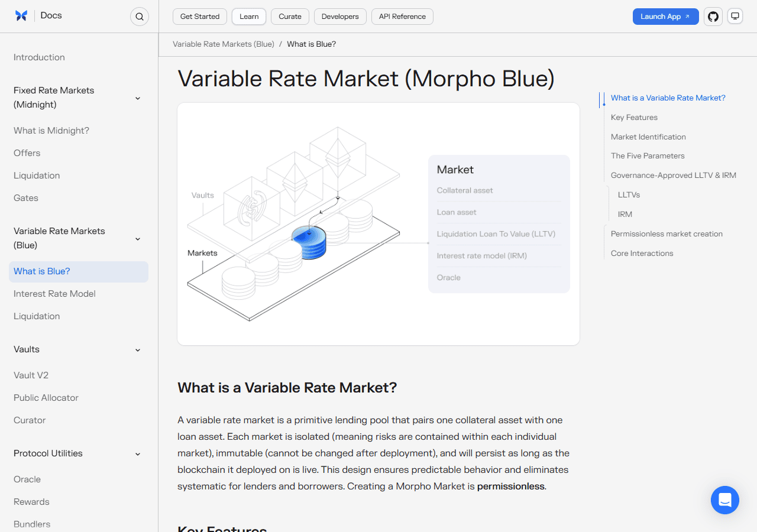Open the Bundlers sidebar link
Screen dimensions: 757x532
point(32,524)
